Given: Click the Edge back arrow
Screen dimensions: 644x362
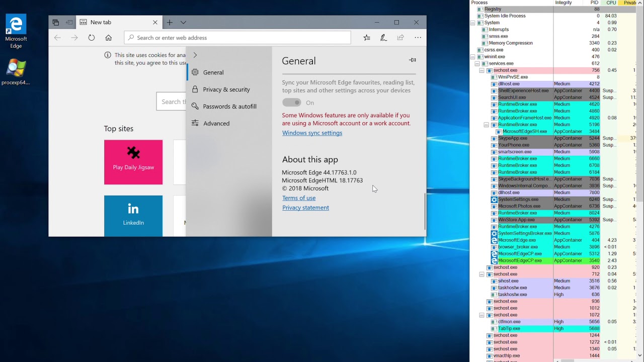Looking at the screenshot, I should [x=57, y=38].
